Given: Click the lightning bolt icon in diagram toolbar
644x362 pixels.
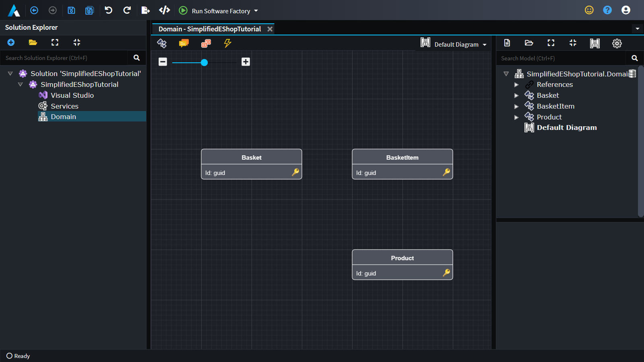Looking at the screenshot, I should 228,43.
